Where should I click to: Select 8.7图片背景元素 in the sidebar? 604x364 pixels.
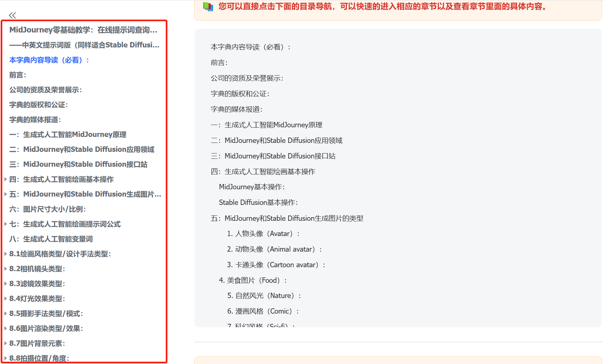pos(37,343)
